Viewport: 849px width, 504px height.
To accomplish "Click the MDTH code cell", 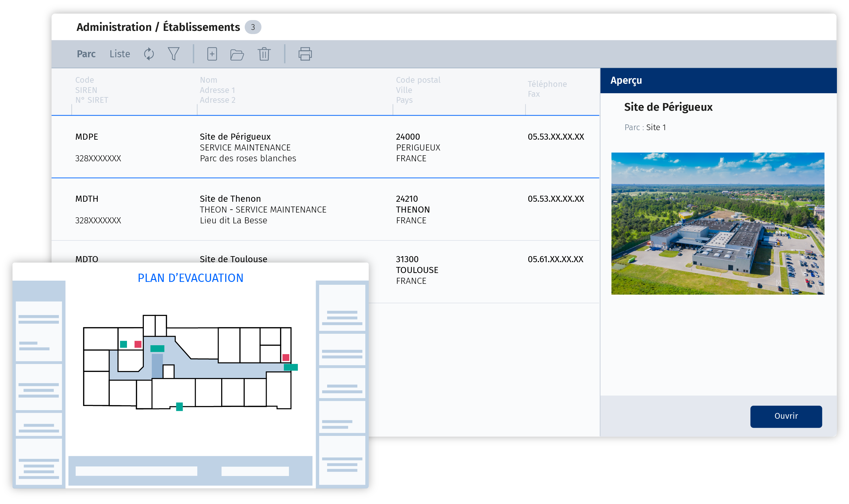I will pyautogui.click(x=87, y=199).
